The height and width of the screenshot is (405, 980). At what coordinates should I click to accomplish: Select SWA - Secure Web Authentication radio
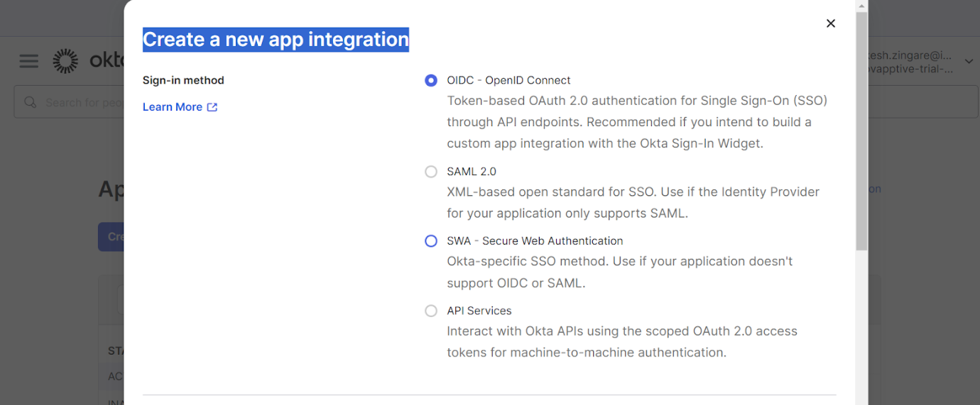(431, 241)
